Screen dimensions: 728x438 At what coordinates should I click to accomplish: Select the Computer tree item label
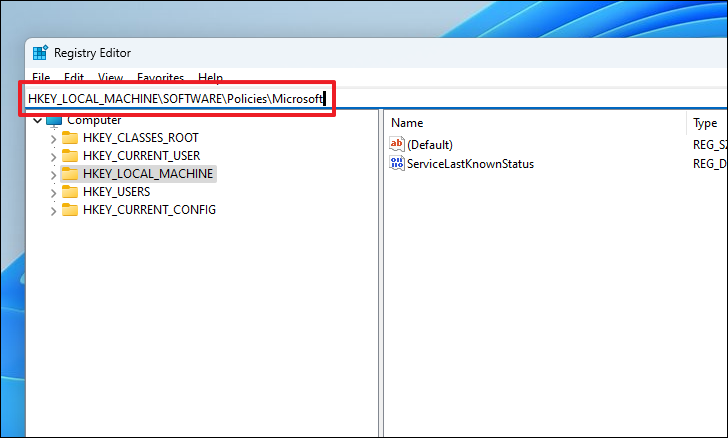point(94,120)
